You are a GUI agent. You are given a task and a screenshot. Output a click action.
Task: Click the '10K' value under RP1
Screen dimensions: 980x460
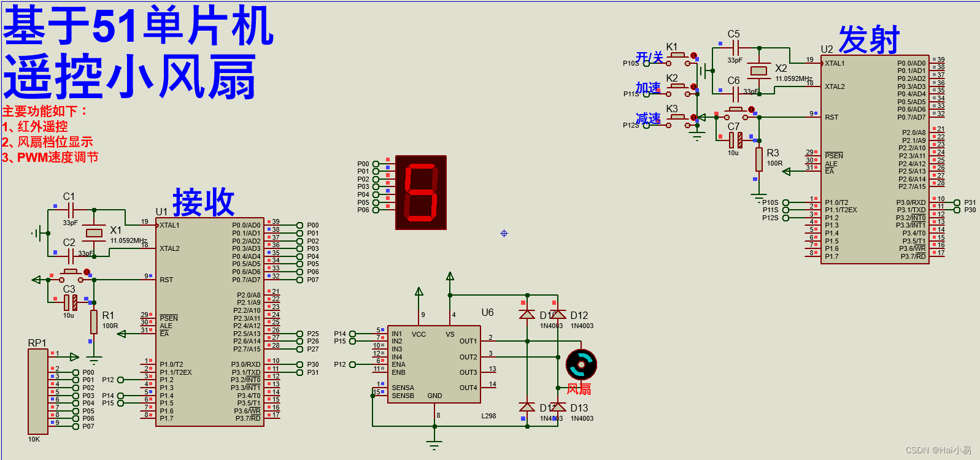tap(34, 439)
